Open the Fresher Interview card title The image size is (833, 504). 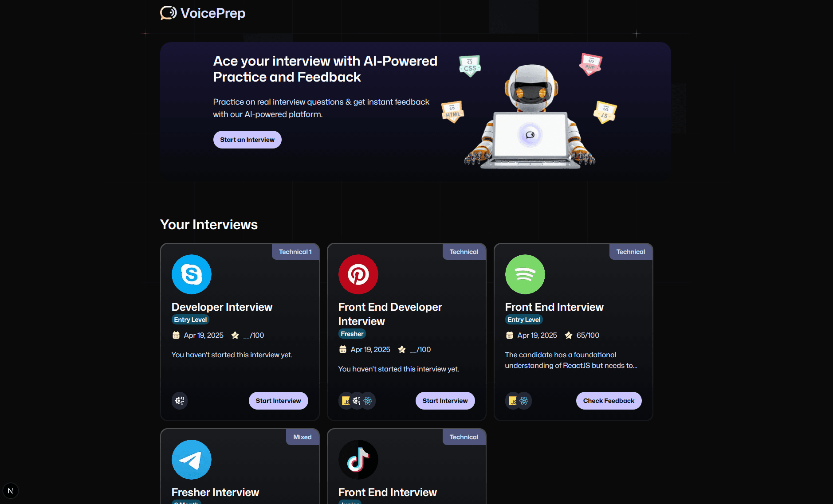point(215,492)
